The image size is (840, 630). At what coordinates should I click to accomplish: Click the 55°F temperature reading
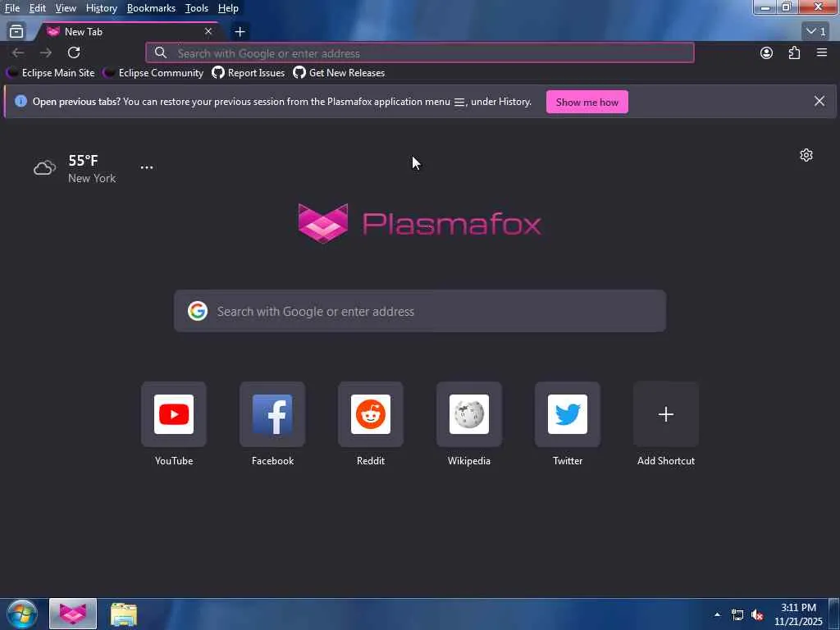83,160
